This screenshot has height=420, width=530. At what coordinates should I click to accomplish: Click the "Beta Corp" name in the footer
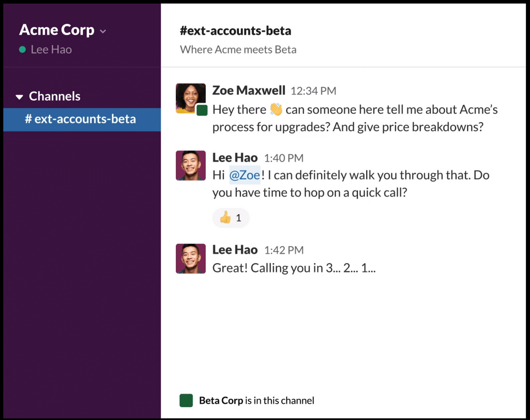coord(221,401)
